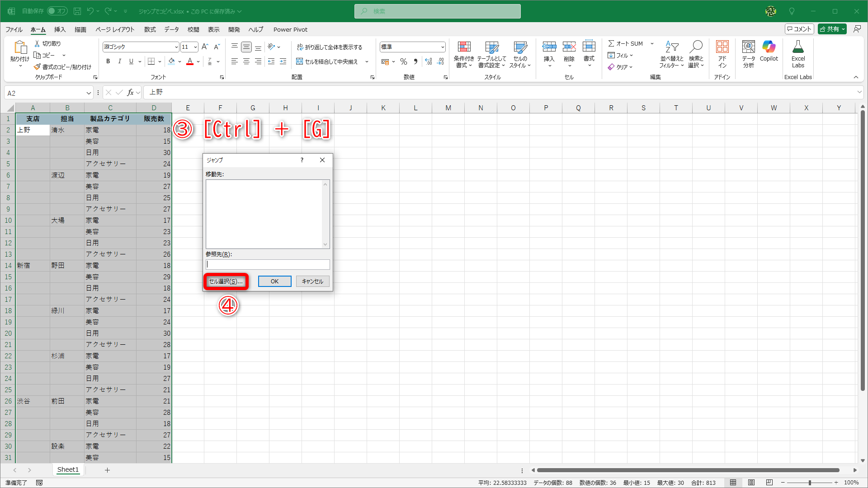
Task: Toggle the AutoSave switch
Action: tap(57, 11)
